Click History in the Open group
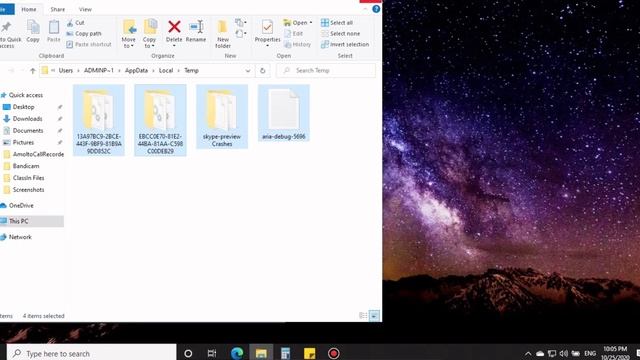This screenshot has width=640, height=360. [x=298, y=44]
